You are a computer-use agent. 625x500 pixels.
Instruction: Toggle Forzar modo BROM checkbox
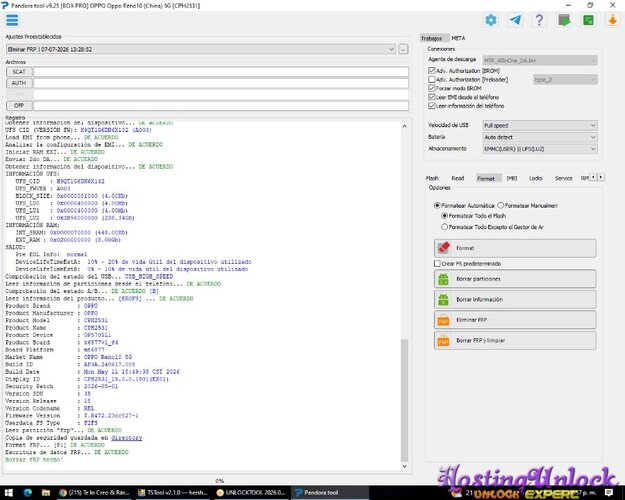click(431, 88)
